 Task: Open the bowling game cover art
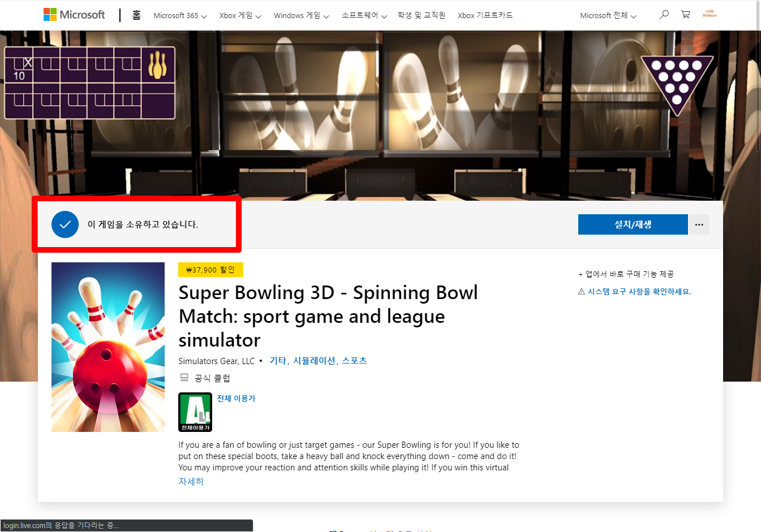pos(108,347)
